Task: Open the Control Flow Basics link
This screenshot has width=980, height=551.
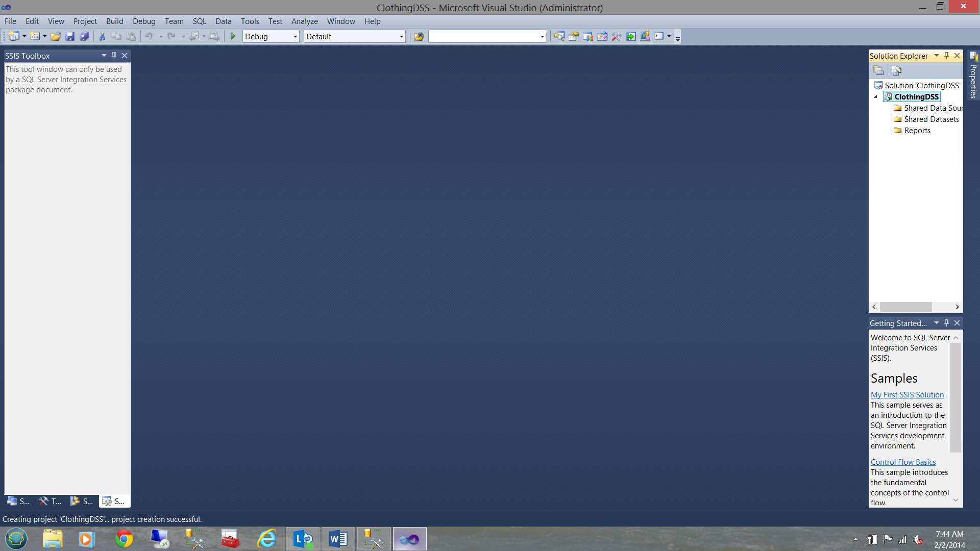Action: [x=903, y=462]
